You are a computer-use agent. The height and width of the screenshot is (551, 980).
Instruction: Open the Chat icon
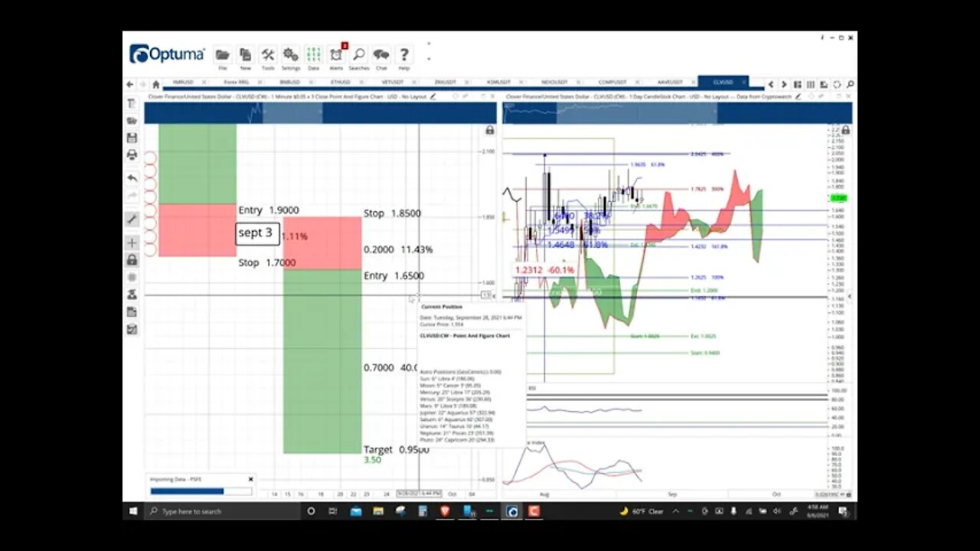click(x=381, y=55)
